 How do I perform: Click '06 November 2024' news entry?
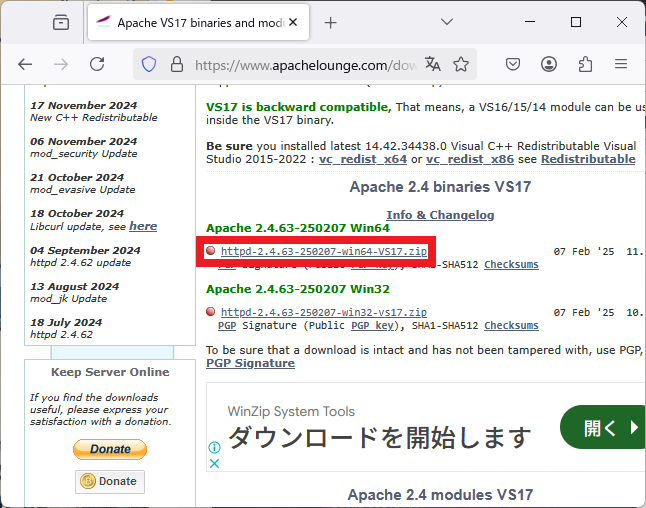pos(83,141)
